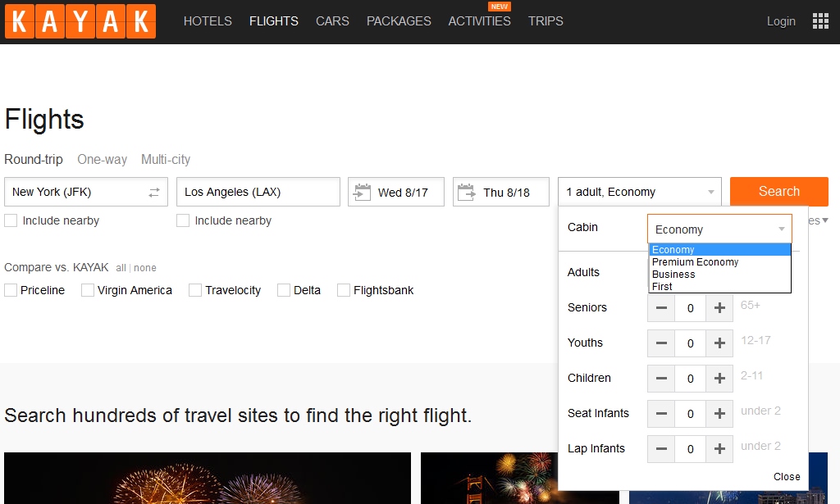The width and height of the screenshot is (840, 504).
Task: Open the apps grid menu icon
Action: point(820,21)
